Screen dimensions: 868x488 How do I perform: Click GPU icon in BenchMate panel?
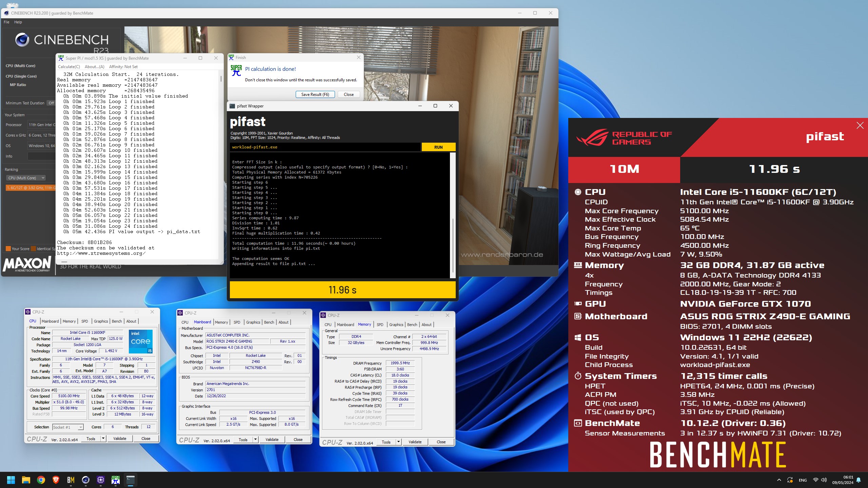point(578,304)
